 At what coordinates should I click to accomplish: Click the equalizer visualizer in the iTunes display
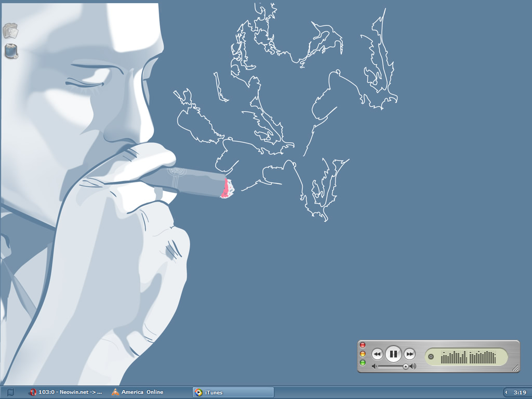click(468, 357)
